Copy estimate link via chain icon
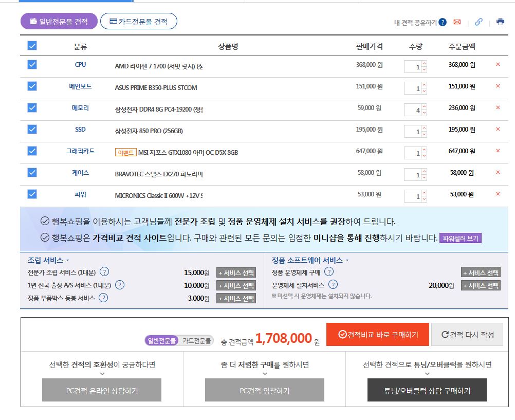This screenshot has width=515, height=420. [x=479, y=22]
